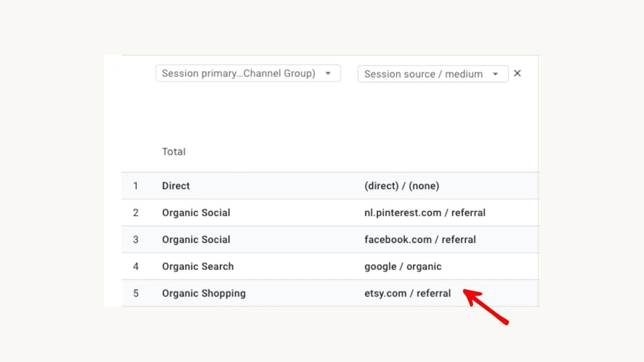Click the google / organic source cell
This screenshot has height=362, width=644.
click(403, 266)
